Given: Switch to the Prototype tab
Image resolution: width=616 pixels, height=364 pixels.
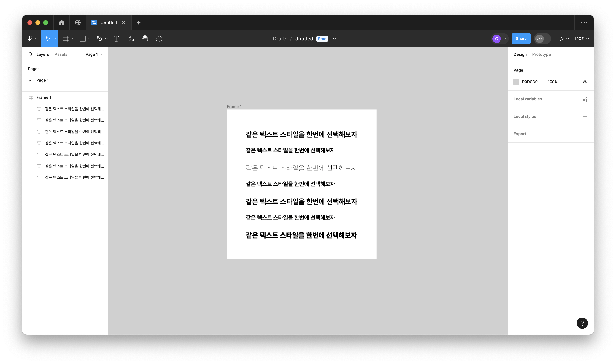Looking at the screenshot, I should coord(541,54).
